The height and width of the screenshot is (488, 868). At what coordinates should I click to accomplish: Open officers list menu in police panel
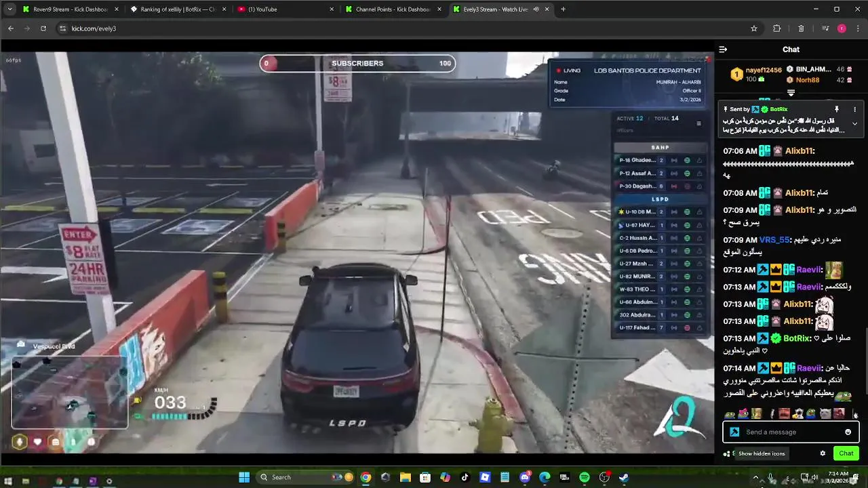(698, 123)
